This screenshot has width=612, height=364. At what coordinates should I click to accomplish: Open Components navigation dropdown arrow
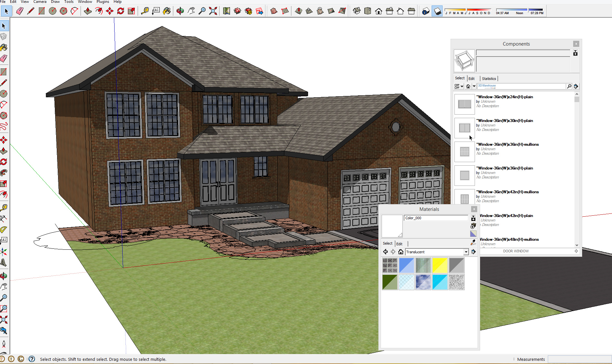coord(474,86)
